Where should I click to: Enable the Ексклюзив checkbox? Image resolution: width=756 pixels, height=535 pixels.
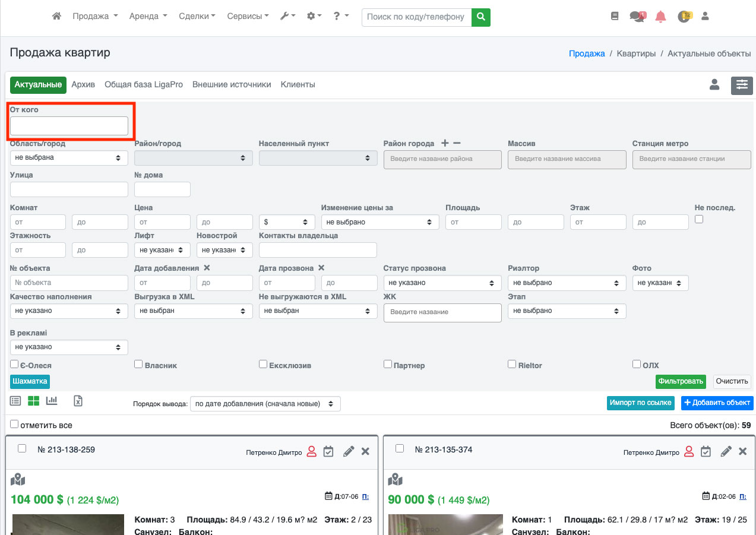tap(263, 364)
